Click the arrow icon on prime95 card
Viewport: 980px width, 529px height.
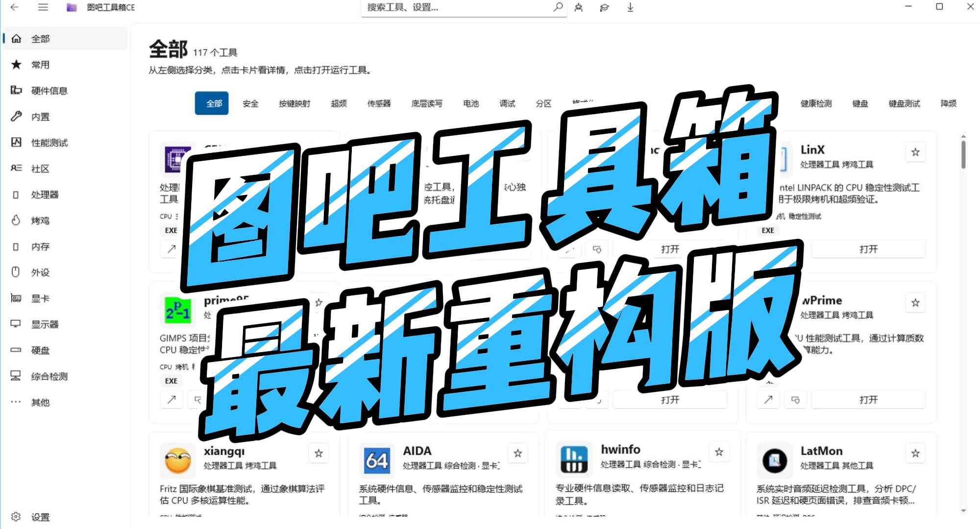point(171,400)
